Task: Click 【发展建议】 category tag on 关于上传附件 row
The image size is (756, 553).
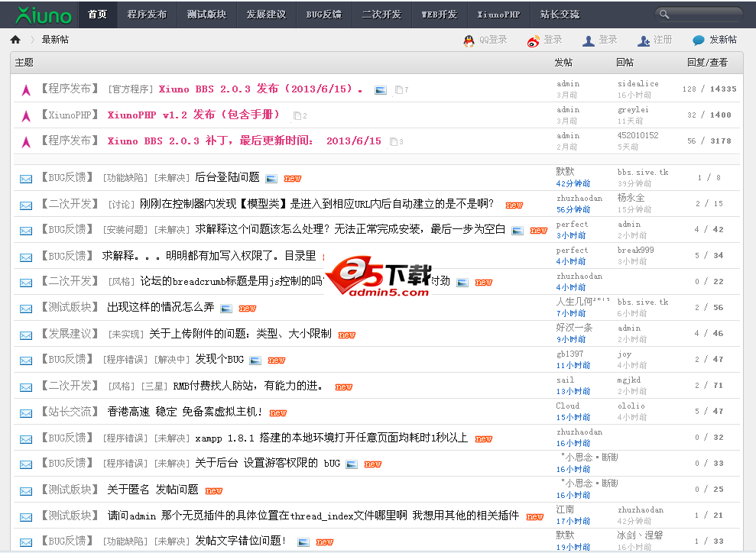Action: (x=70, y=334)
